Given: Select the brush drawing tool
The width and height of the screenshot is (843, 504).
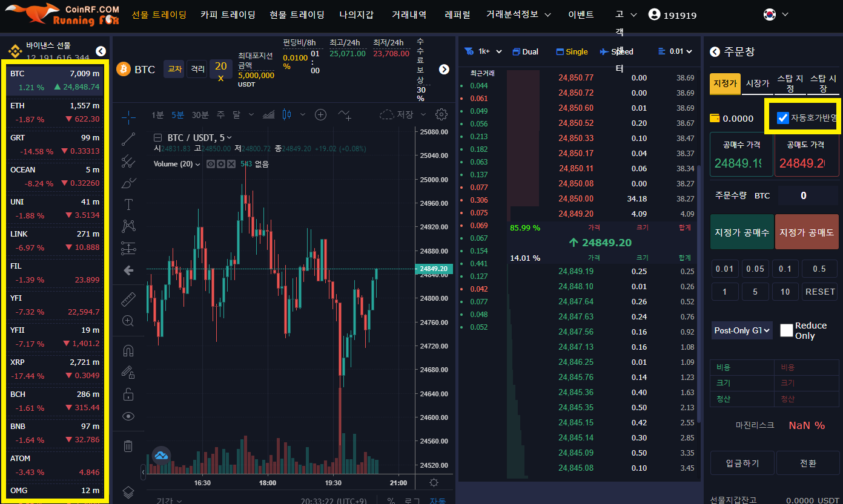Looking at the screenshot, I should (x=128, y=182).
